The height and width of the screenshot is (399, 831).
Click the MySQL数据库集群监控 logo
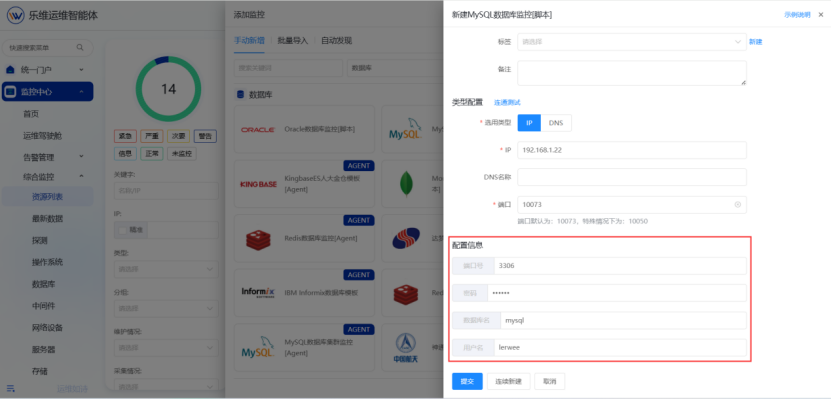click(x=258, y=347)
